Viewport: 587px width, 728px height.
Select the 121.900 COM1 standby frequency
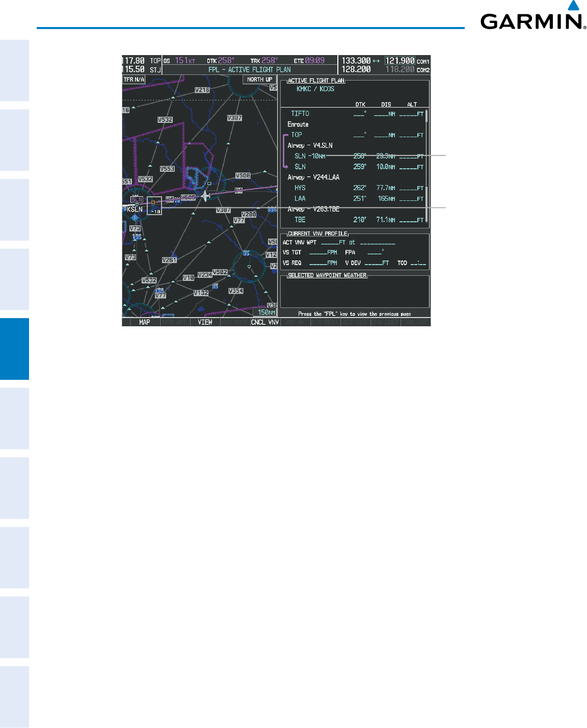(400, 61)
